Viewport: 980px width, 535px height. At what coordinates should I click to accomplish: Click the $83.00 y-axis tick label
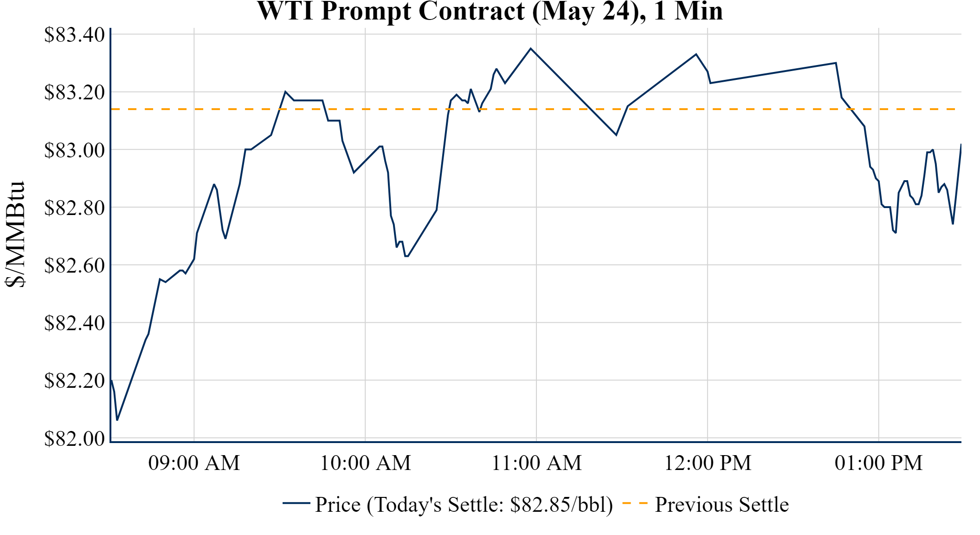click(x=74, y=150)
